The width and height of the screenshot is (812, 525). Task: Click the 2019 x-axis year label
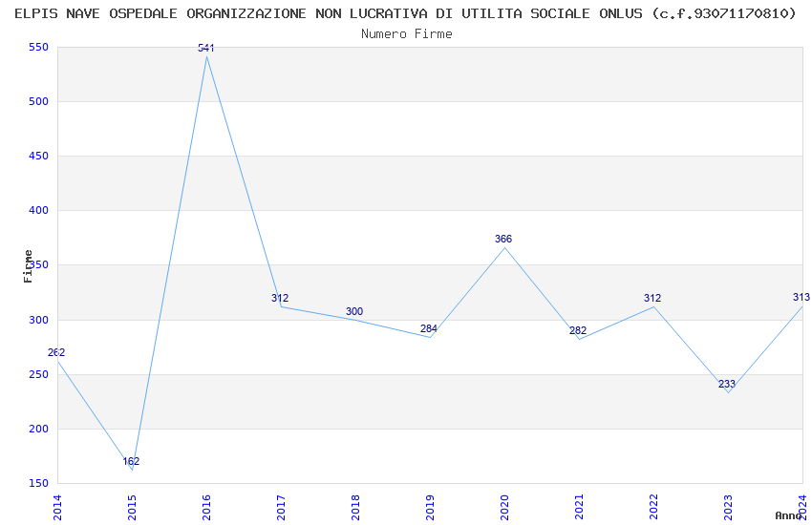pyautogui.click(x=430, y=508)
